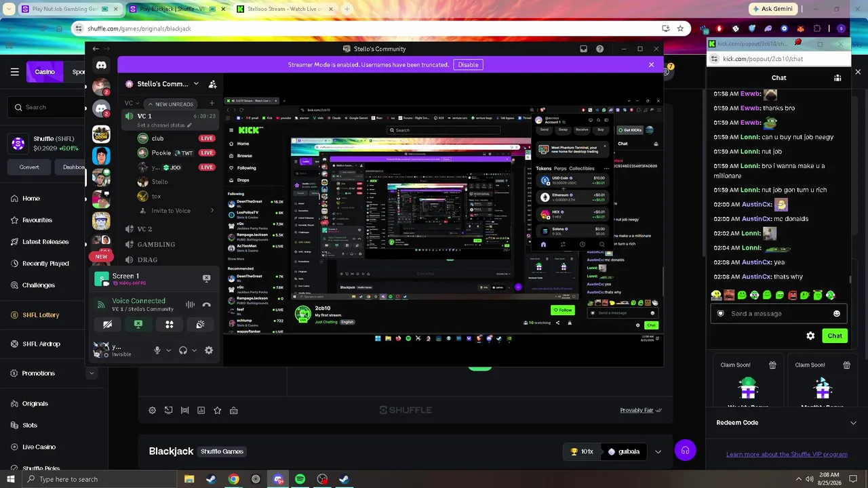Open Chrome extensions puzzle icon
This screenshot has height=488, width=868.
[817, 28]
